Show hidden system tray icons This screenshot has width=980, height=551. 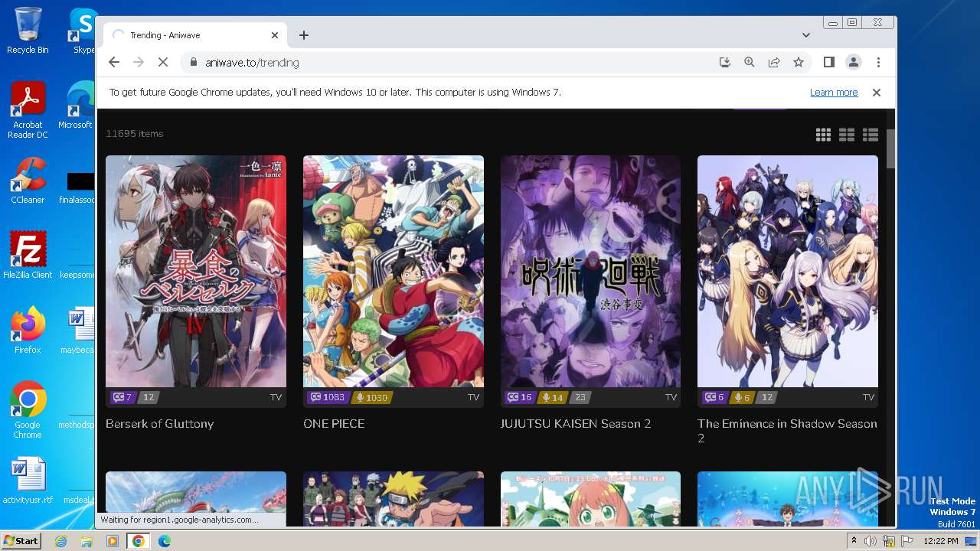tap(854, 541)
